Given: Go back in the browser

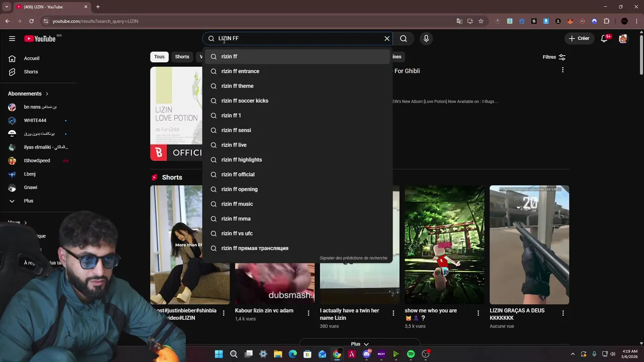Looking at the screenshot, I should [x=8, y=21].
